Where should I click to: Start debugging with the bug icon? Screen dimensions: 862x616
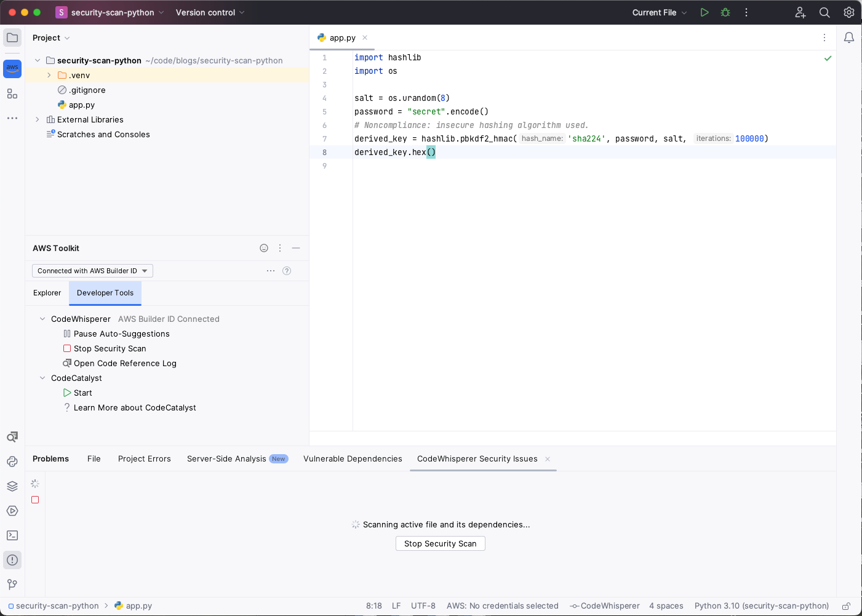725,12
